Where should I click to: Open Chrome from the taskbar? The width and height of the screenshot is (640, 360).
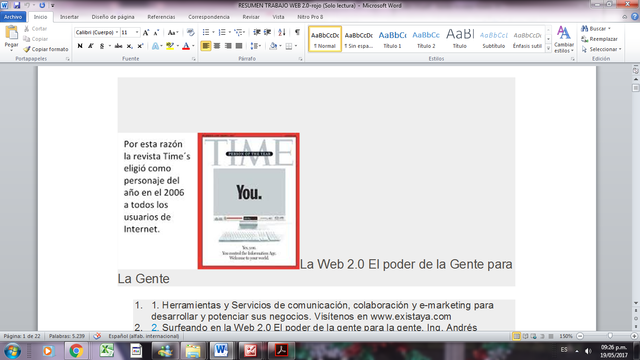pos(76,351)
